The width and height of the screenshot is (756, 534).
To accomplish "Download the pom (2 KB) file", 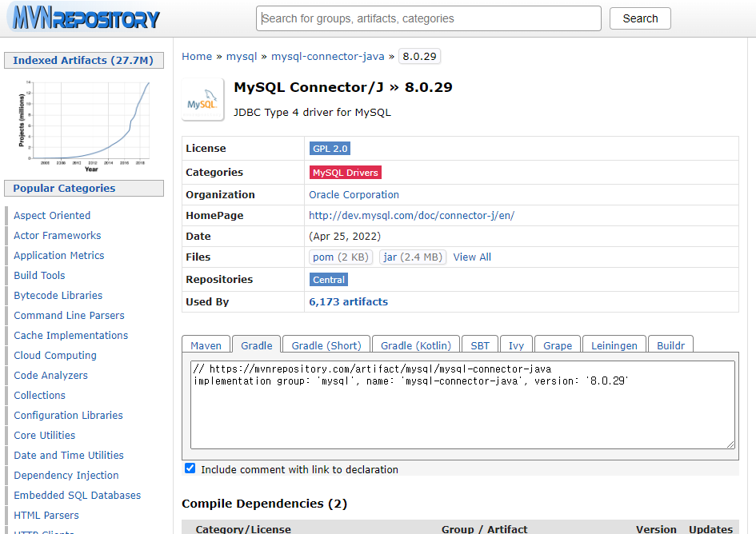I will [x=340, y=257].
